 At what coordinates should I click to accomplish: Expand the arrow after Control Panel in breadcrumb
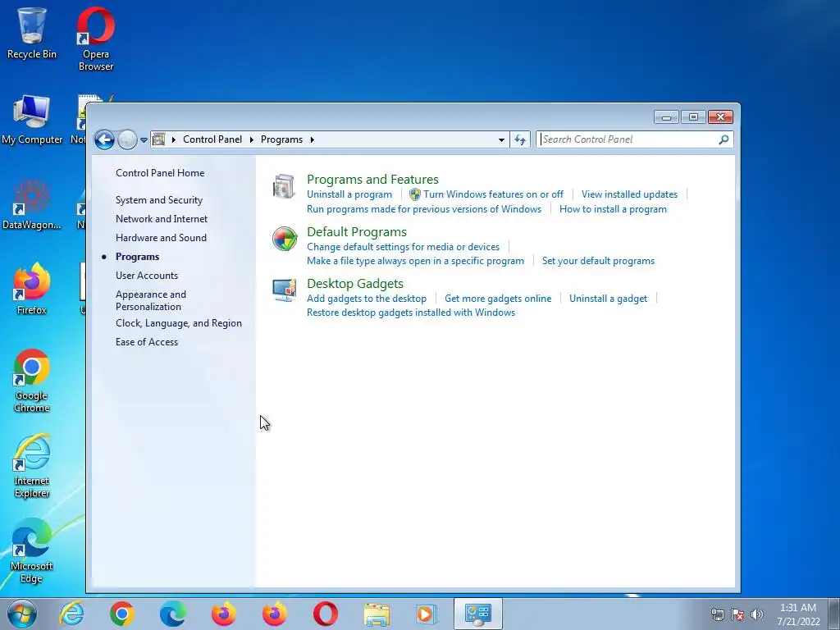click(x=251, y=139)
